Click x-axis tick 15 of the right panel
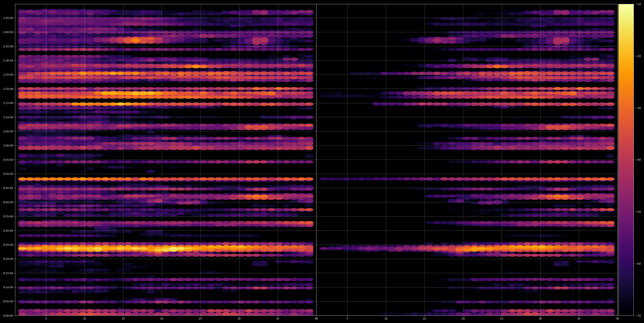Viewport: 644px width, 323px height. click(x=425, y=319)
